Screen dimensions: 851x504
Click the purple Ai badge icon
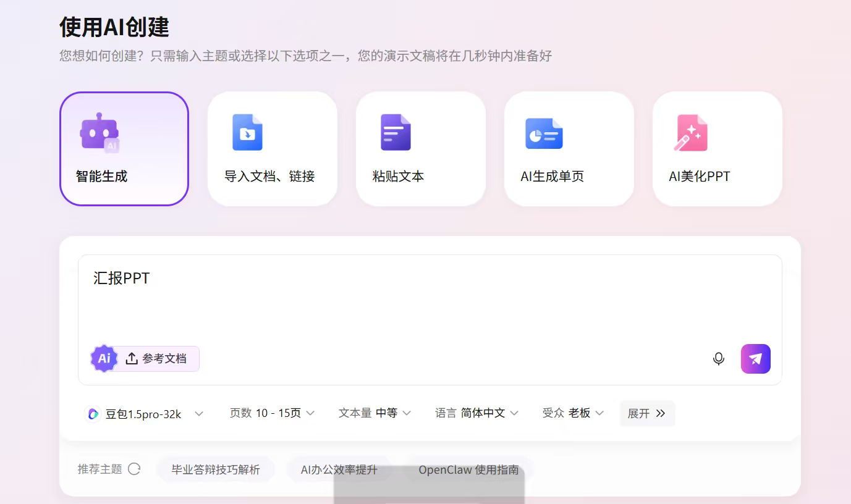104,358
